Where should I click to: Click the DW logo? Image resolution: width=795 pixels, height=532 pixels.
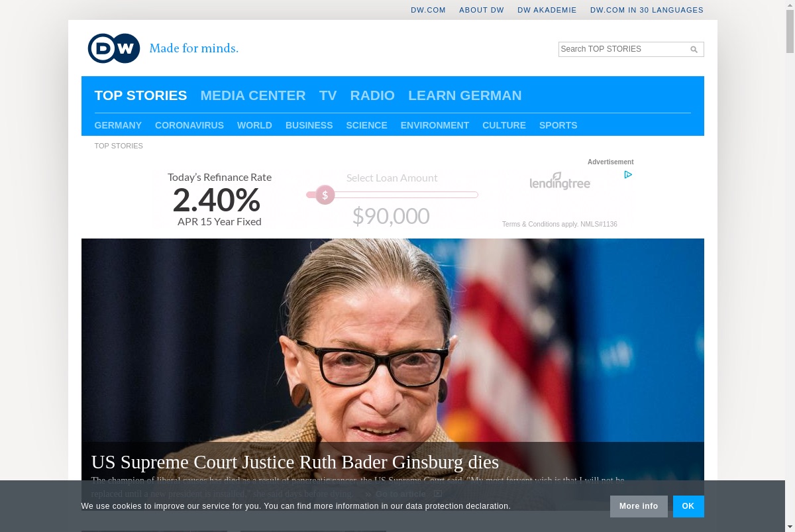[114, 48]
